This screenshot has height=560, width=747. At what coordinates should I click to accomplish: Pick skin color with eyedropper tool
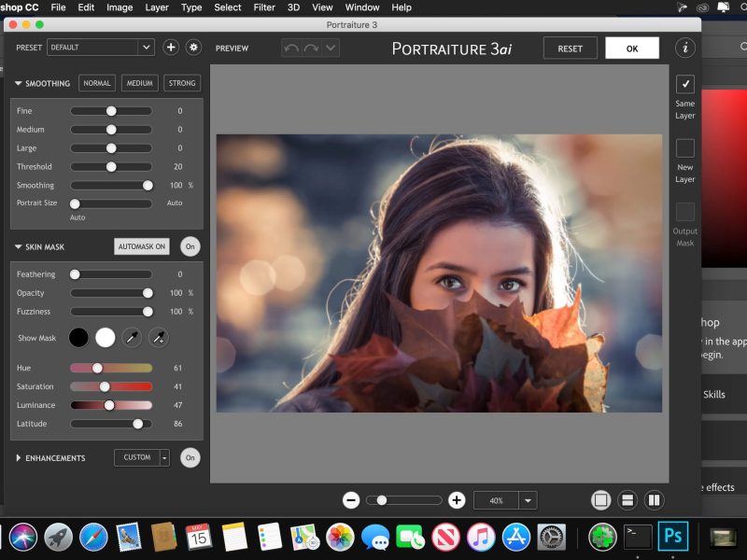(x=132, y=338)
